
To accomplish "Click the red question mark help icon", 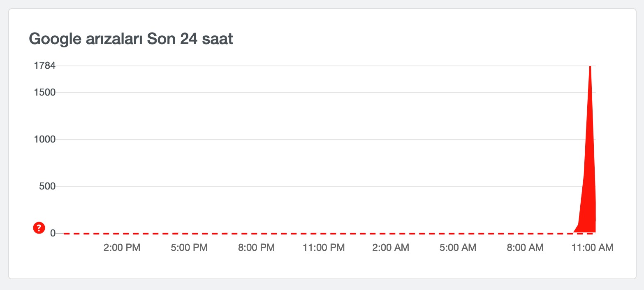I will [39, 228].
